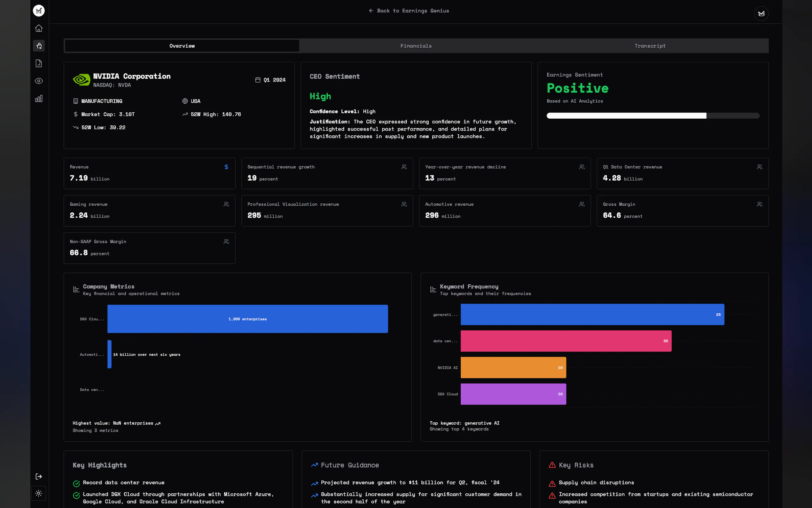
Task: Click the Earnings Sentiment progress bar
Action: pyautogui.click(x=652, y=115)
